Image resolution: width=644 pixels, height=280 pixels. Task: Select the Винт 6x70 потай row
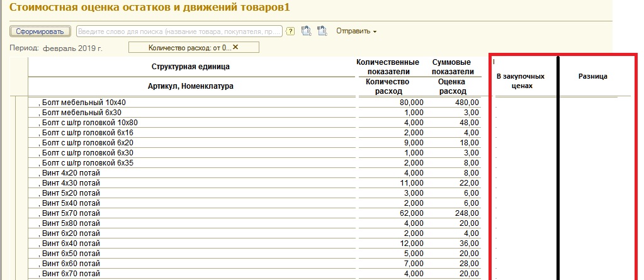point(69,274)
